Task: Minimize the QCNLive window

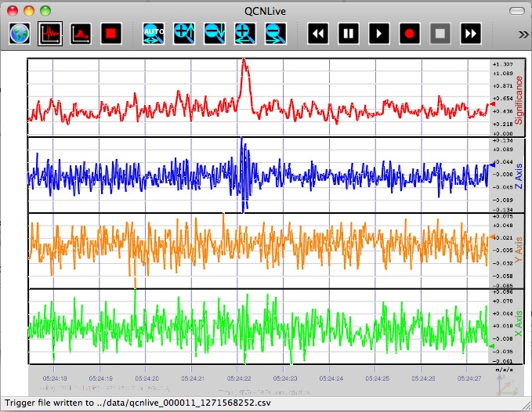Action: (29, 11)
